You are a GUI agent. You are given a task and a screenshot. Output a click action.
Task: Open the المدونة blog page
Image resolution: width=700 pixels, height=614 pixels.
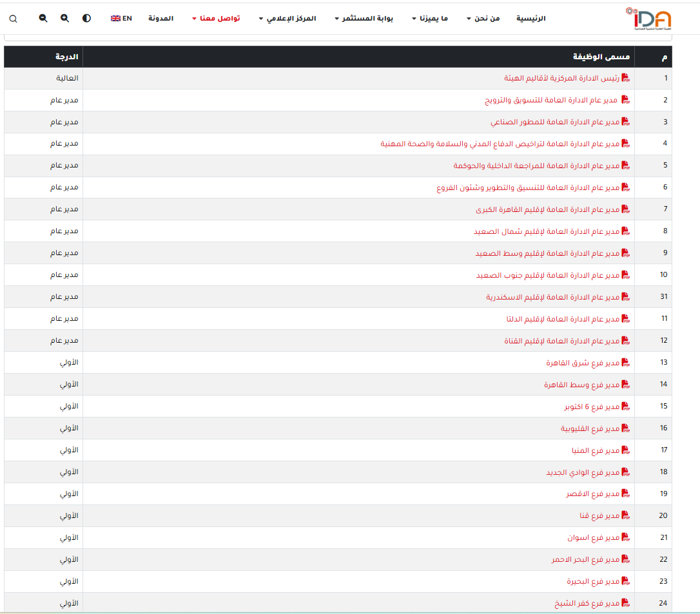160,19
